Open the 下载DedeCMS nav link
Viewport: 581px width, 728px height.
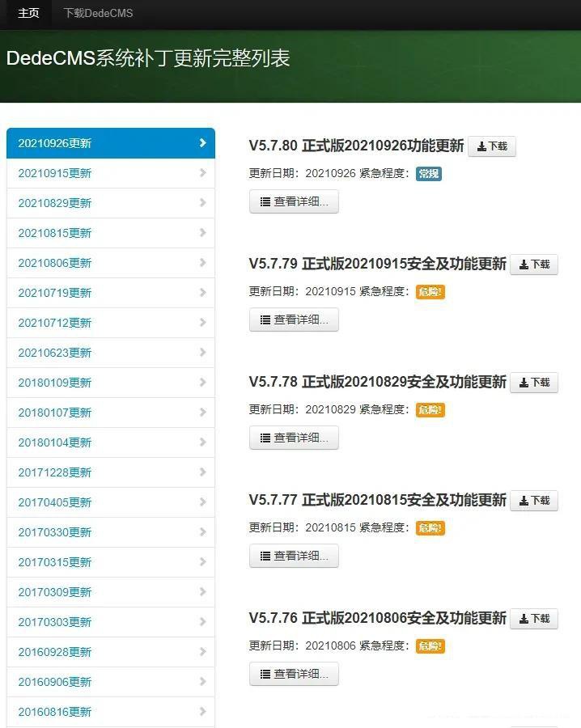tap(98, 14)
